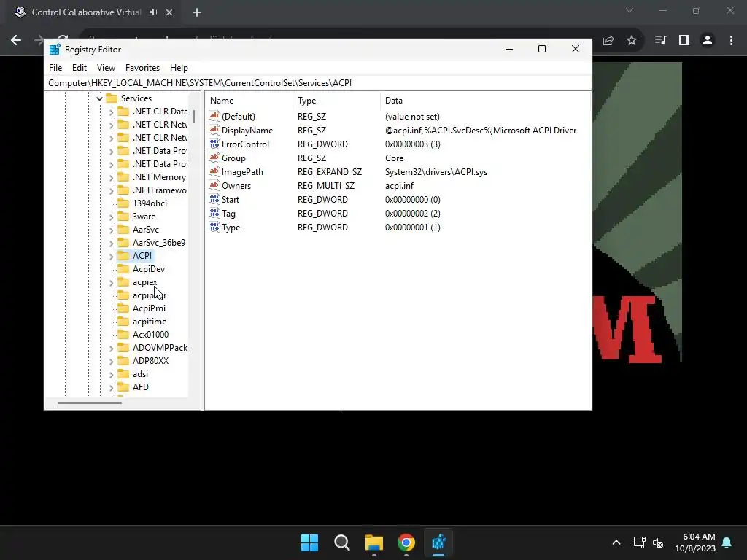Viewport: 747px width, 560px height.
Task: Expand the AFD key
Action: click(112, 388)
